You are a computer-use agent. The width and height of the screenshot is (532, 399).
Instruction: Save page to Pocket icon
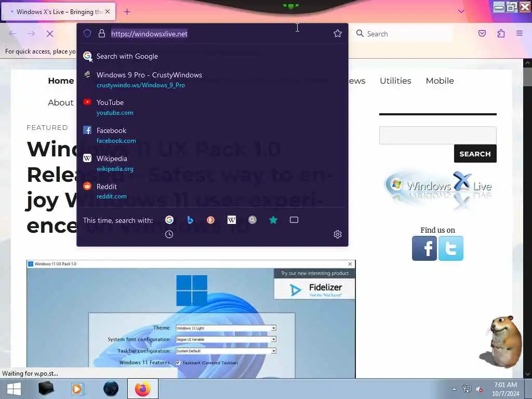click(x=482, y=33)
